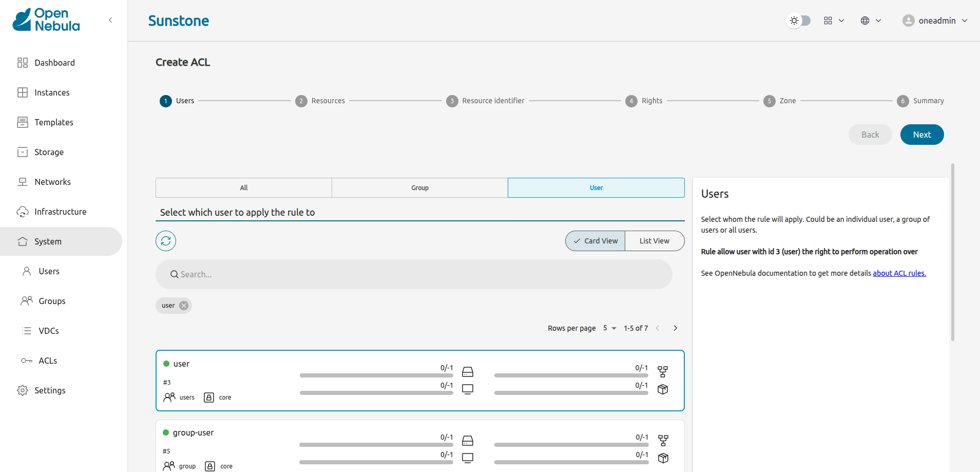The width and height of the screenshot is (980, 472).
Task: Open the Templates section
Action: click(x=53, y=122)
